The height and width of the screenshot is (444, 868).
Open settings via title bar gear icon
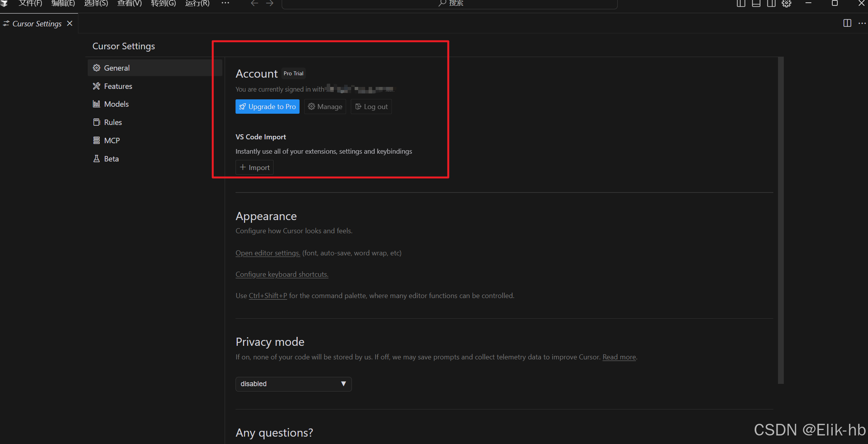coord(787,3)
